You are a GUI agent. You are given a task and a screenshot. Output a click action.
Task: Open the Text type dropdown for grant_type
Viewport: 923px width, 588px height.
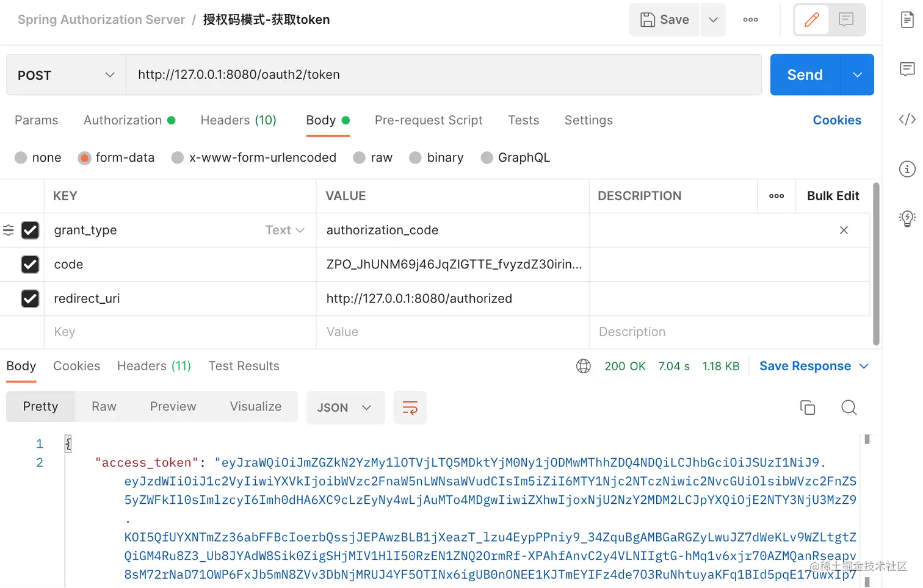coord(284,230)
